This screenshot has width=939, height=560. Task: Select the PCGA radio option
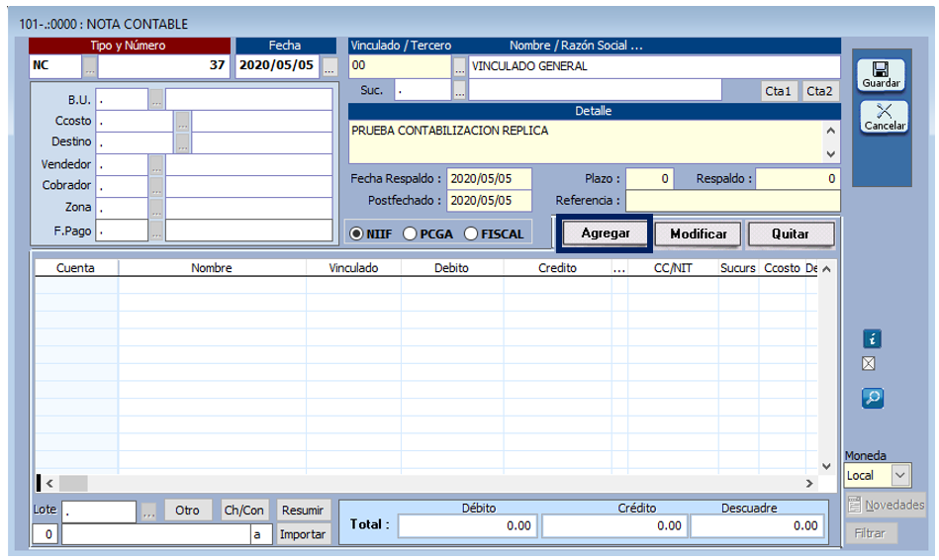tap(410, 233)
